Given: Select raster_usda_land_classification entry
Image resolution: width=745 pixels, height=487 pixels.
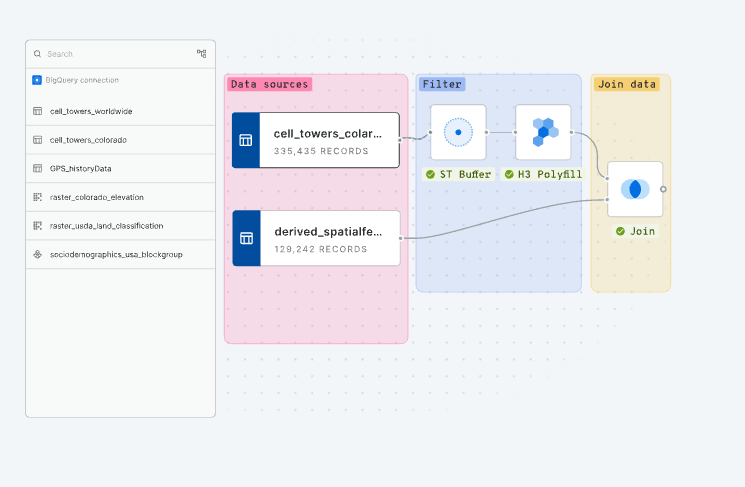Looking at the screenshot, I should [106, 226].
